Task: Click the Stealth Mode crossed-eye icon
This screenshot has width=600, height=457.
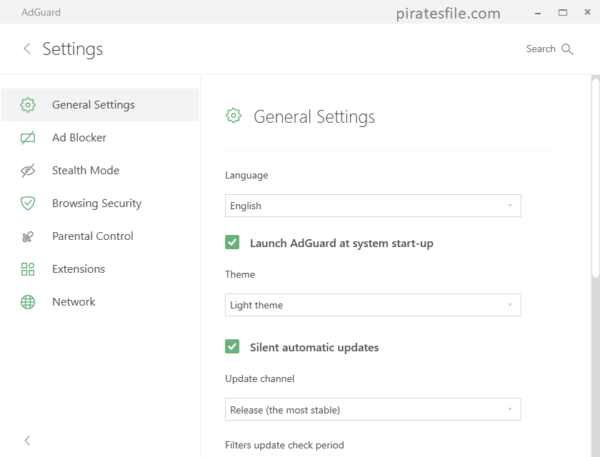Action: (x=28, y=171)
